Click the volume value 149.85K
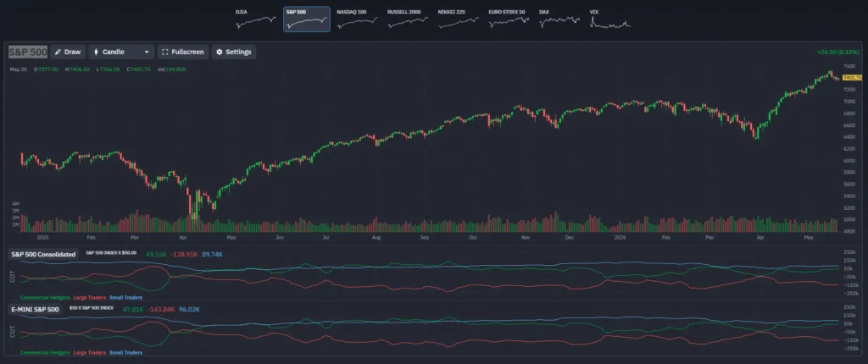The width and height of the screenshot is (868, 364). pyautogui.click(x=175, y=69)
